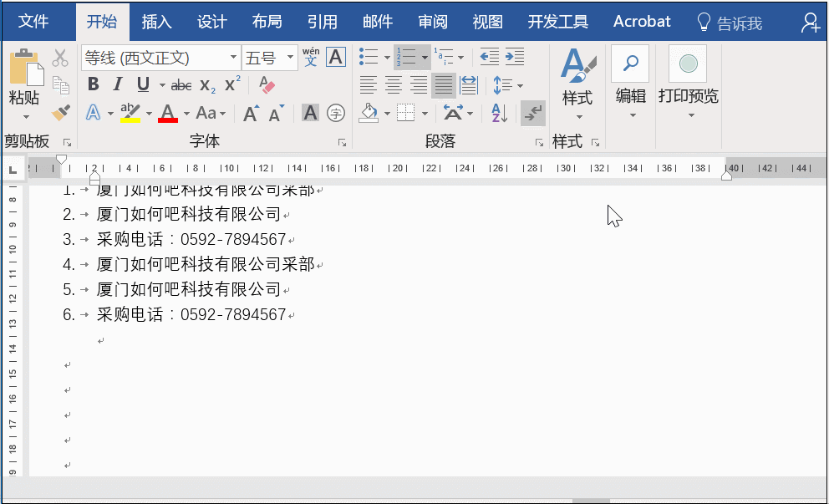Open the font size dropdown

(290, 57)
